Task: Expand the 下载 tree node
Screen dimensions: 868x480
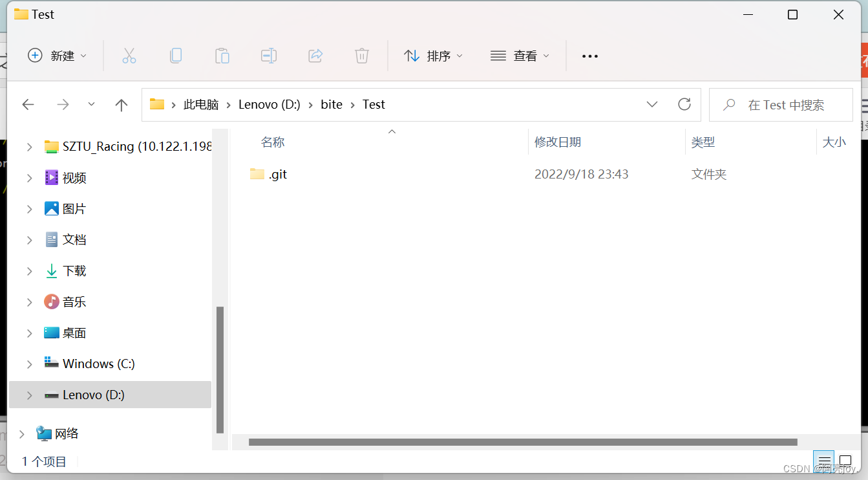Action: [x=29, y=271]
